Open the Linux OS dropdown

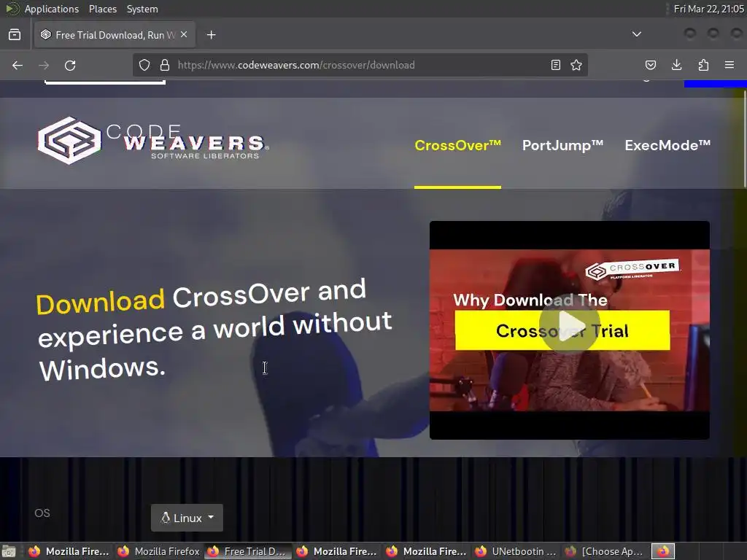187,518
